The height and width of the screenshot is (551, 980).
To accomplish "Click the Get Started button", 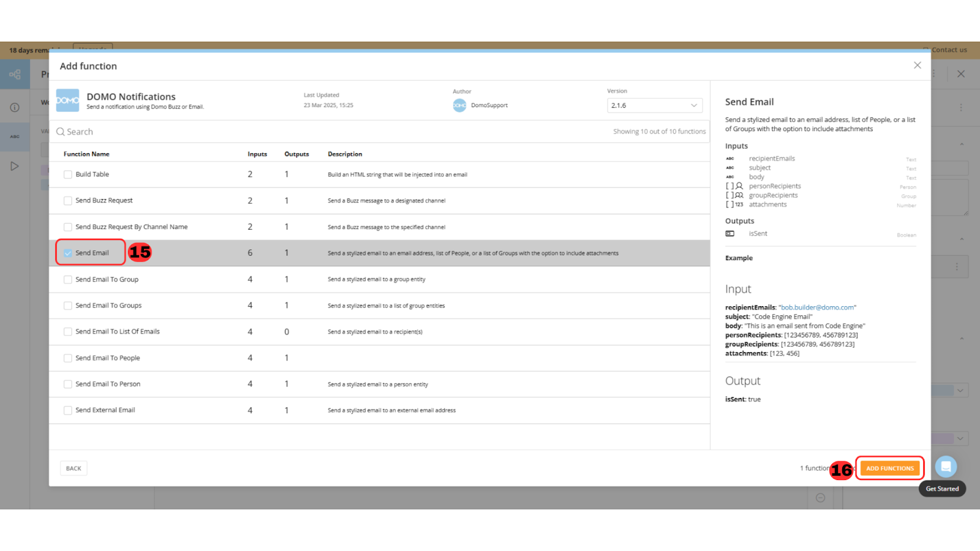I will 942,489.
